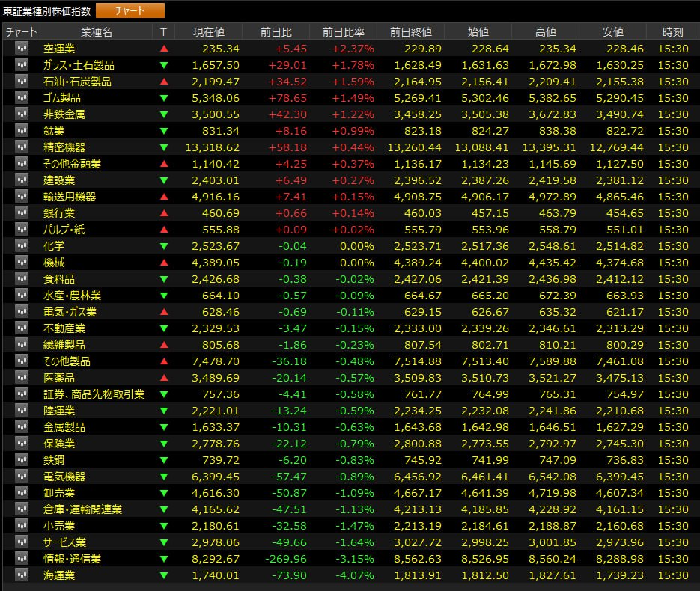Click the green down arrow for 電気機器
Viewport: 700px width, 591px height.
(x=164, y=477)
